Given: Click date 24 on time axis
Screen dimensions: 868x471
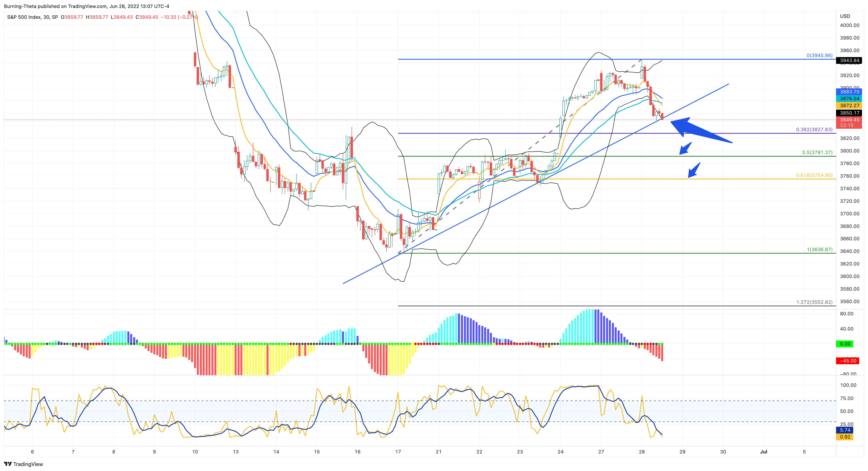Looking at the screenshot, I should [560, 452].
